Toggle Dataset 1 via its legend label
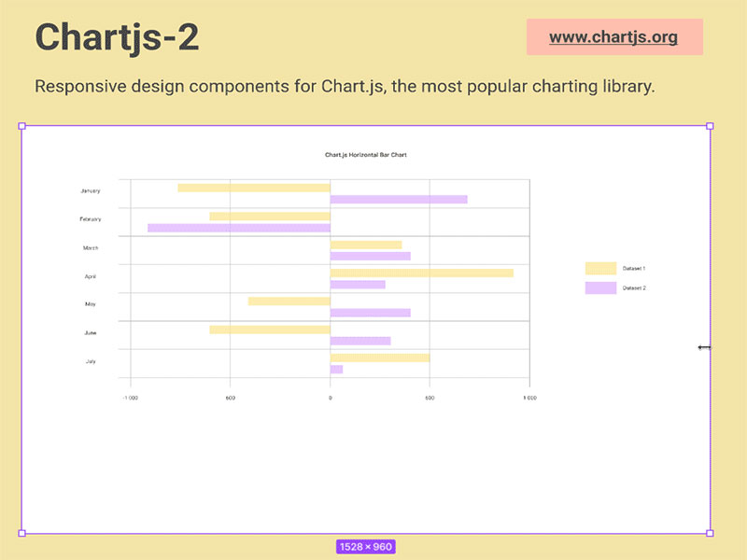Viewport: 747px width, 560px height. (x=634, y=269)
